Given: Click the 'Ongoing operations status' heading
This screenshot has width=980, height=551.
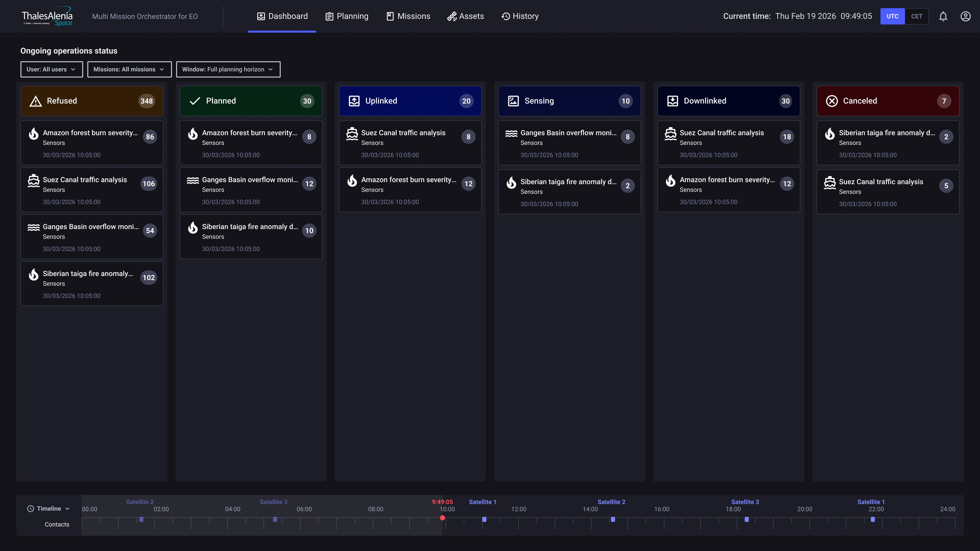Looking at the screenshot, I should [x=69, y=51].
